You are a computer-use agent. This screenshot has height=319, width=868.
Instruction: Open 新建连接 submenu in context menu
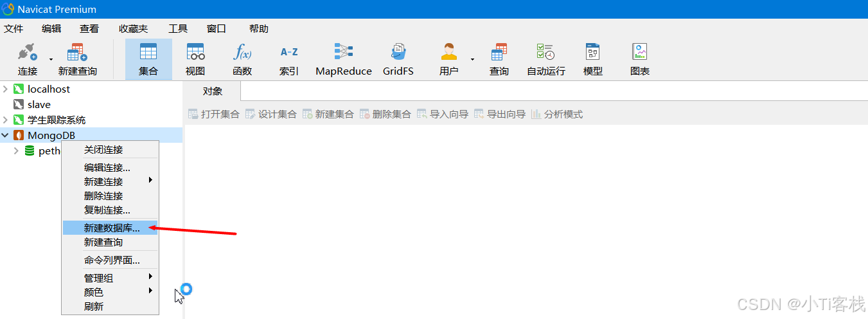[x=110, y=181]
